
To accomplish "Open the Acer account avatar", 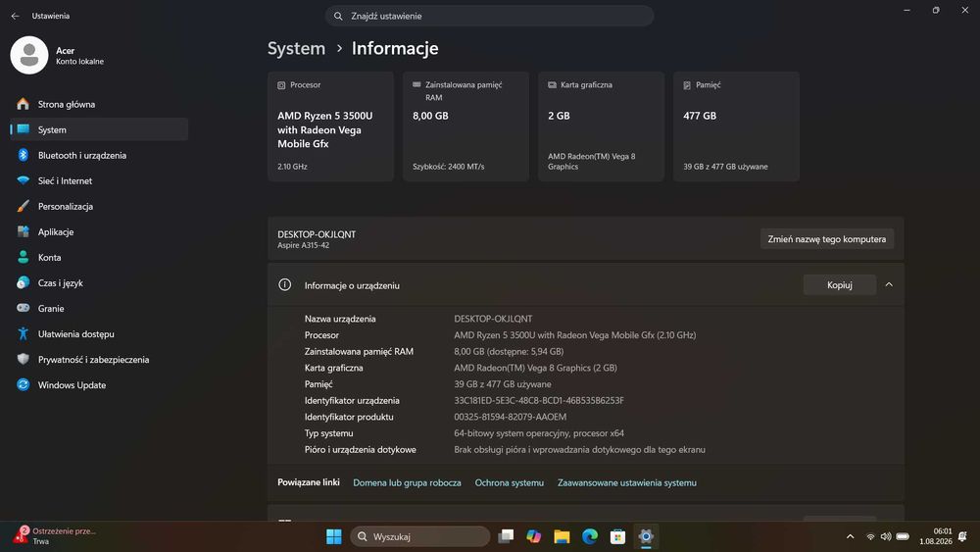I will pyautogui.click(x=29, y=55).
